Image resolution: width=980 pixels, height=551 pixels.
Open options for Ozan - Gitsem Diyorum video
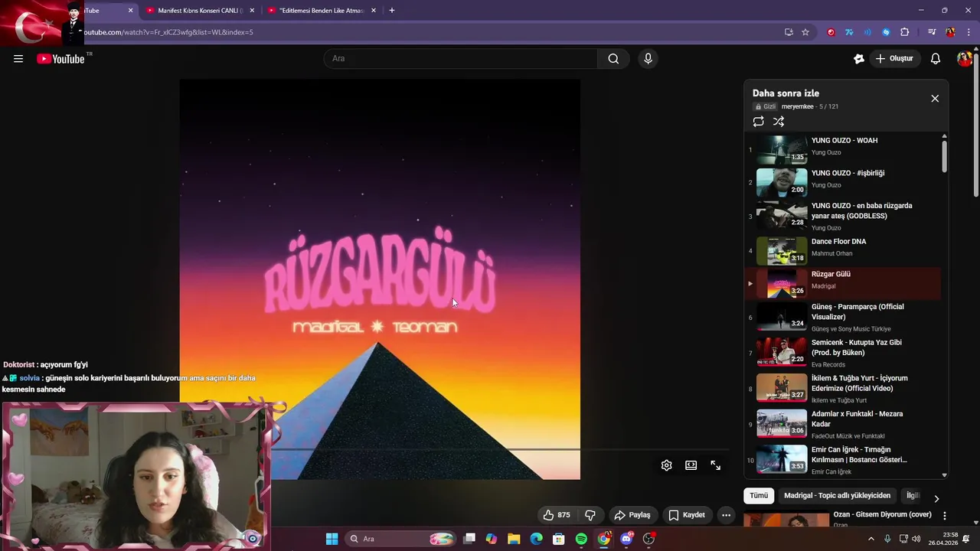[x=944, y=516]
